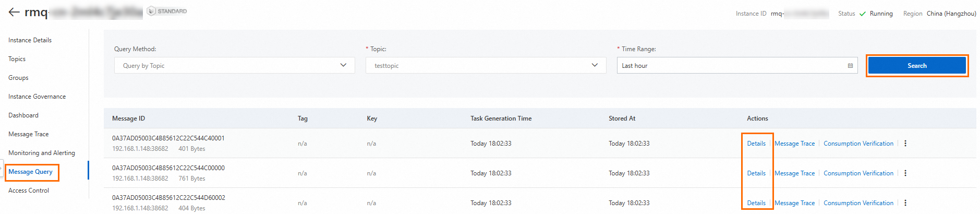Open the Dashboard sidebar item

(x=23, y=115)
